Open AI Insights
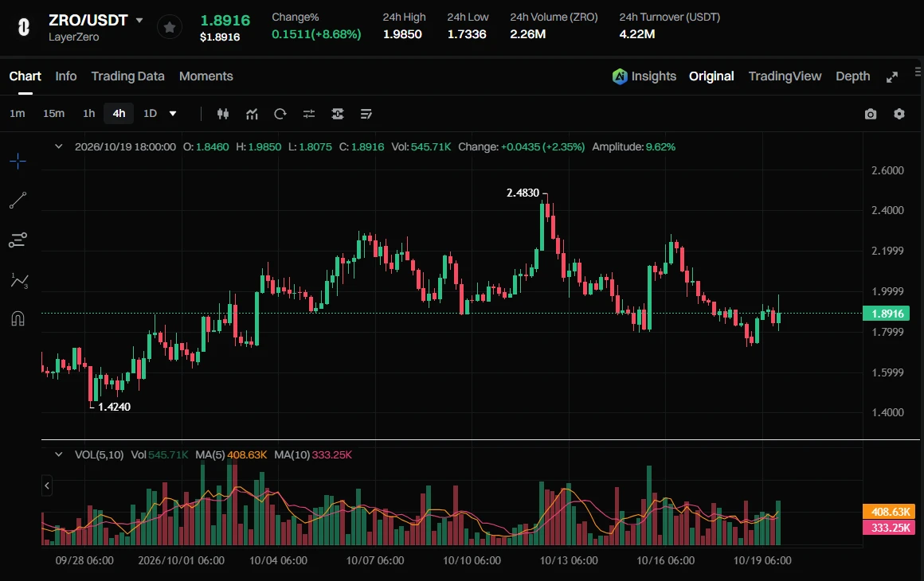924x581 pixels. pyautogui.click(x=644, y=76)
